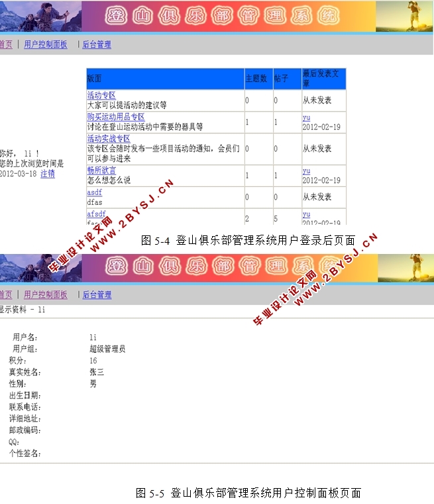
Task: Click description 大家可以提活动的建议等
Action: (127, 105)
